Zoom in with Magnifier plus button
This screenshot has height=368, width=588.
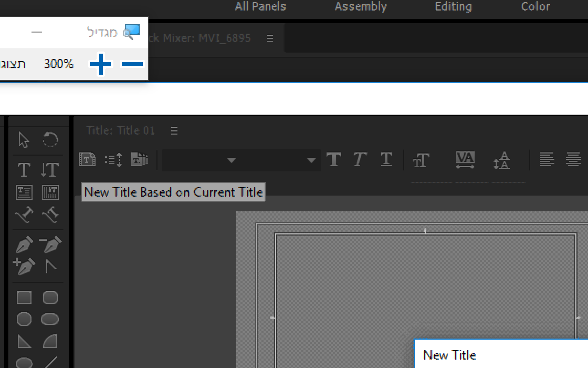pyautogui.click(x=101, y=64)
